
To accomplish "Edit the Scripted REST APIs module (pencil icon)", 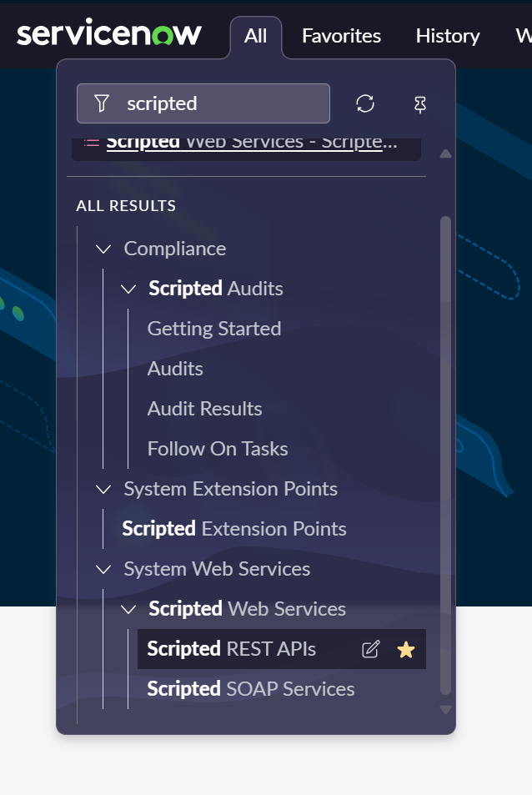I will click(x=370, y=649).
